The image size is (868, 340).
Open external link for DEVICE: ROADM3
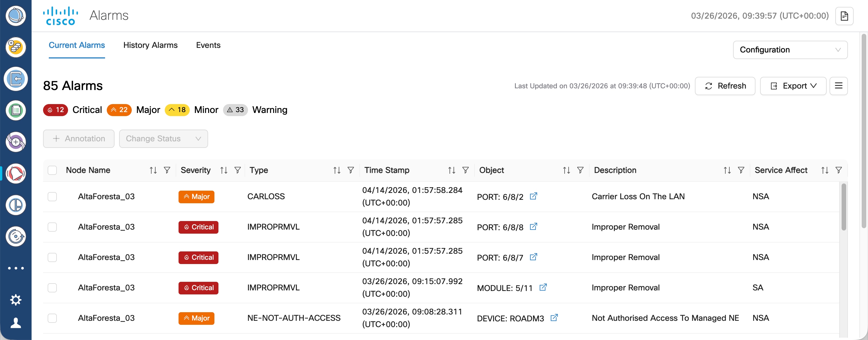point(554,318)
